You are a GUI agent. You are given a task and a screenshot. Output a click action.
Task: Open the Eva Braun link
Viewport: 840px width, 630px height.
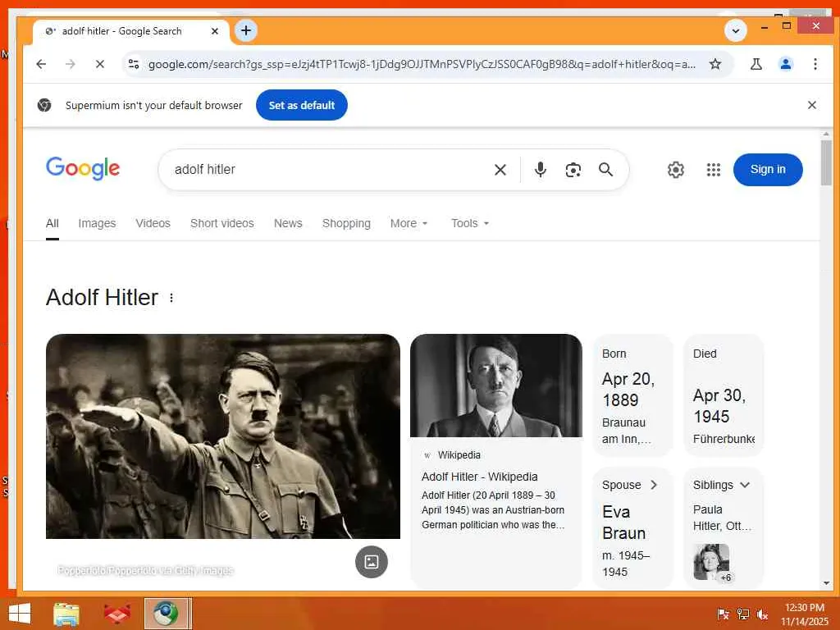pos(623,523)
